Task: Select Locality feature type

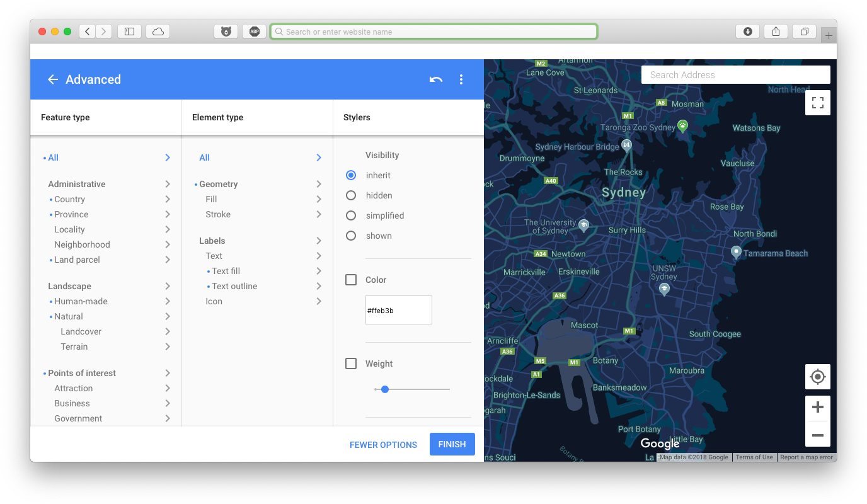Action: pyautogui.click(x=69, y=229)
